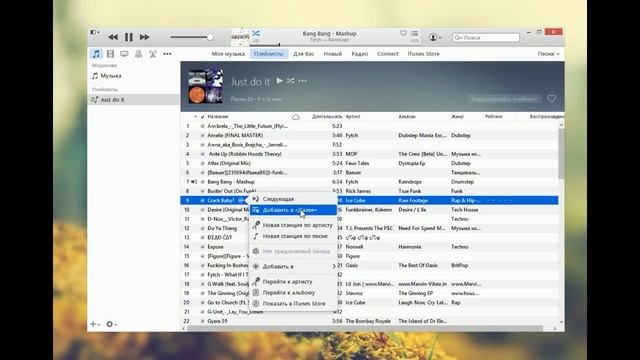Uncheck the Expose checkbox

pos(202,247)
